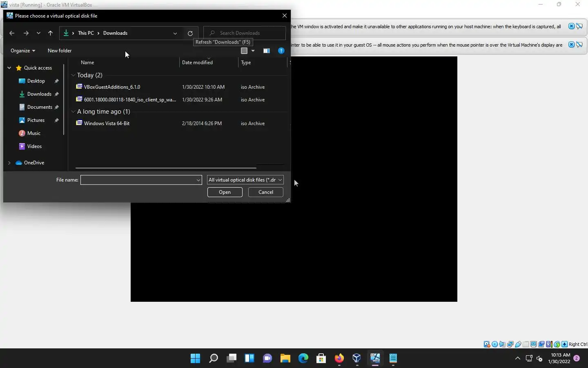This screenshot has width=588, height=368.
Task: Select Quick access in the navigation pane
Action: [38, 68]
